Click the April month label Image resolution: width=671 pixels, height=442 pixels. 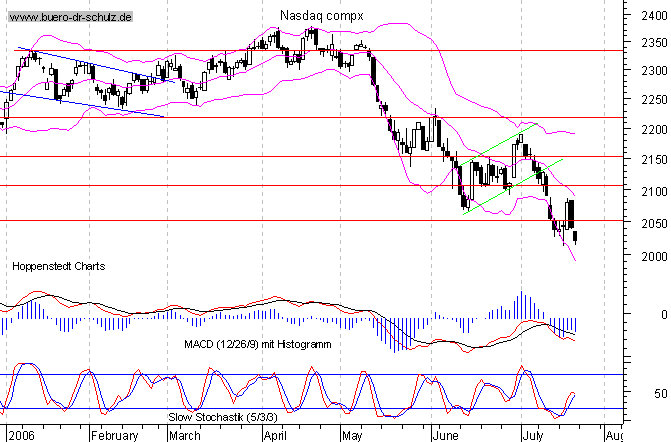[x=275, y=436]
